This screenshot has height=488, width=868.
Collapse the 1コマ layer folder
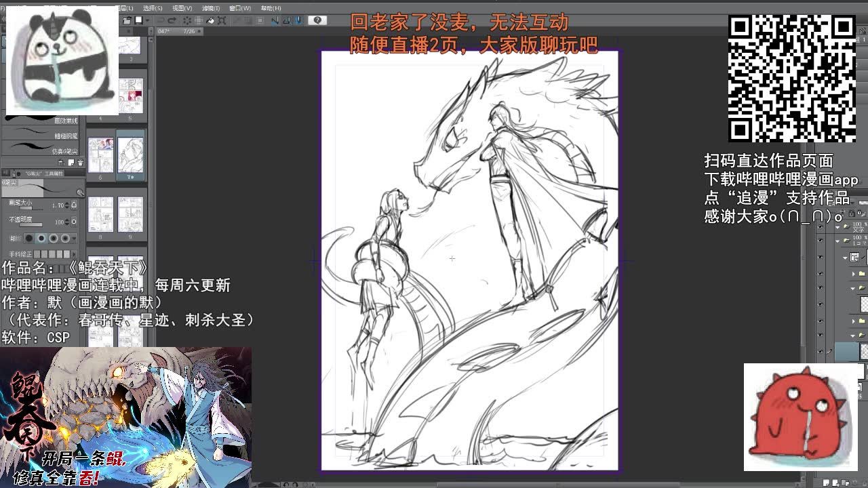click(837, 241)
